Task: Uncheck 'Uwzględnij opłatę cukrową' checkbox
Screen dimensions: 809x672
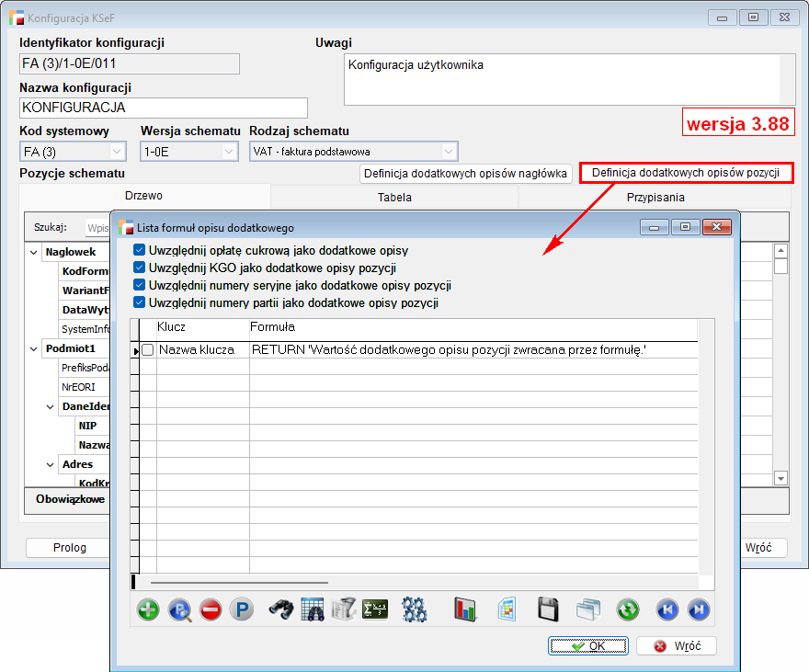Action: click(x=139, y=250)
